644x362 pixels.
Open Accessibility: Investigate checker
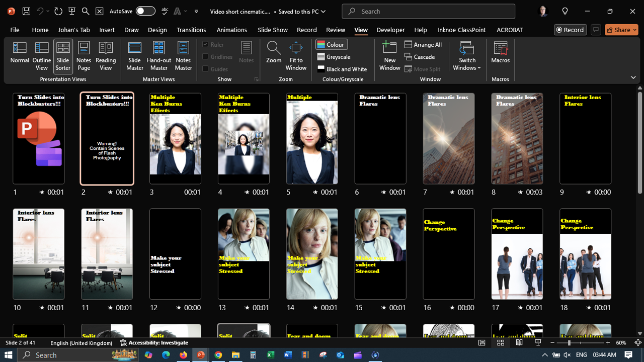point(154,343)
